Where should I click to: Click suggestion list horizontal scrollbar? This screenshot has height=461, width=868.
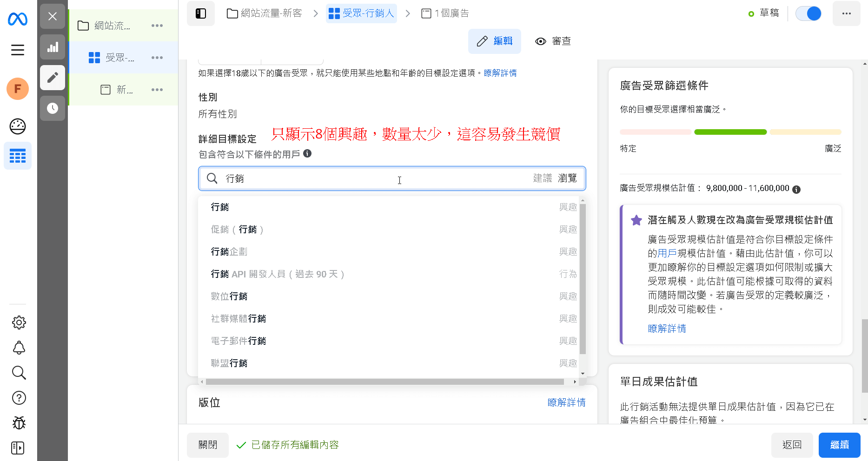[x=385, y=382]
